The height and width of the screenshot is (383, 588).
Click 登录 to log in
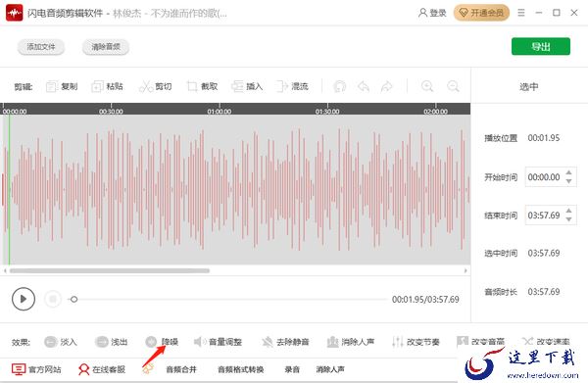pos(432,13)
